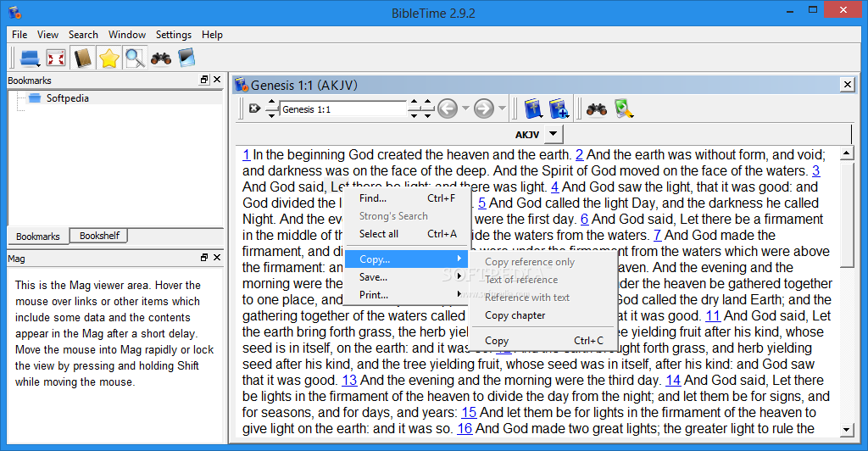Viewport: 868px width, 451px height.
Task: Open the Search menu
Action: pyautogui.click(x=83, y=34)
